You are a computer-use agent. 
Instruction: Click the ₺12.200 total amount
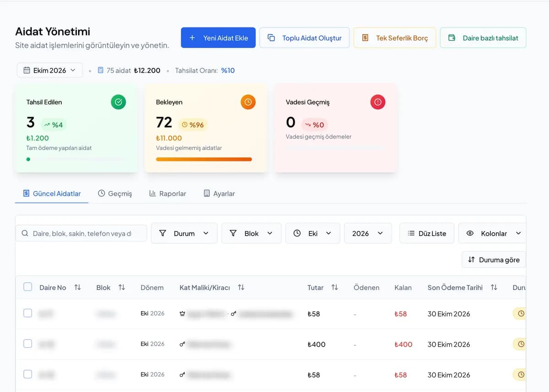[147, 70]
